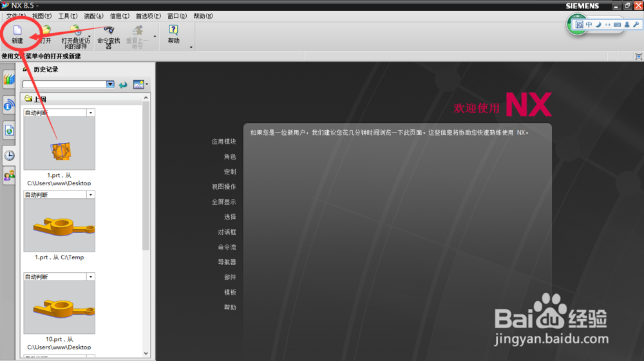Click the history list scroll up arrow
This screenshot has width=644, height=361.
[x=146, y=98]
